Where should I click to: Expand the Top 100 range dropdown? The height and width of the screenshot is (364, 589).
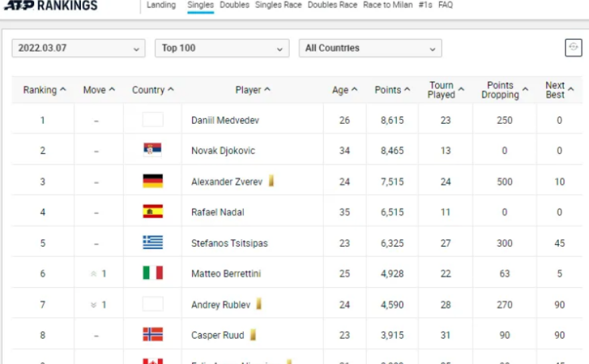click(x=222, y=48)
